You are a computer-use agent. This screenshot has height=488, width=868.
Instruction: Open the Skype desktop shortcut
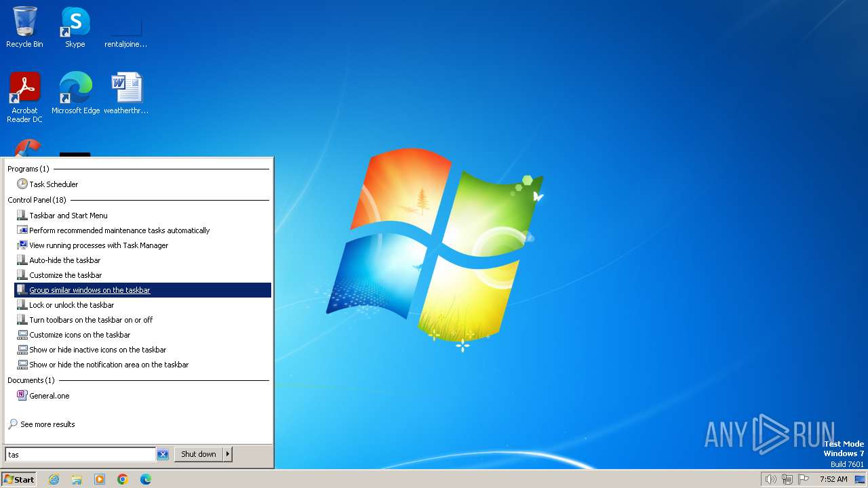point(75,27)
